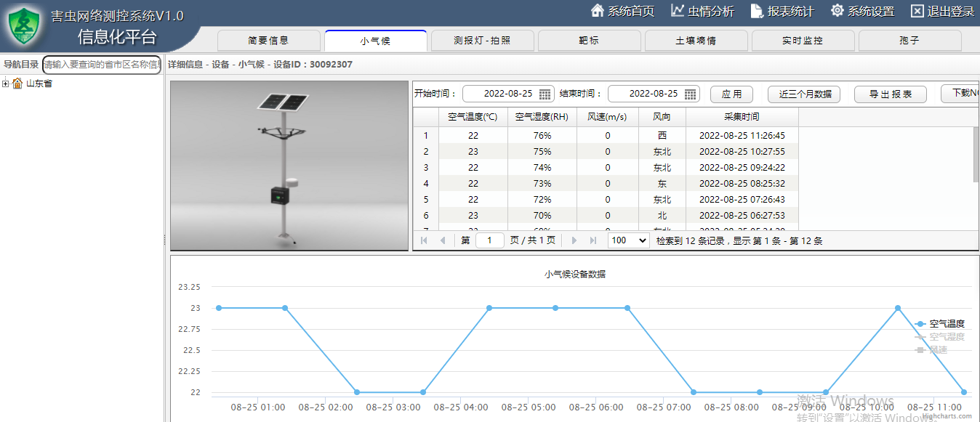Open the page size 100 dropdown
This screenshot has height=422, width=980.
pyautogui.click(x=628, y=240)
